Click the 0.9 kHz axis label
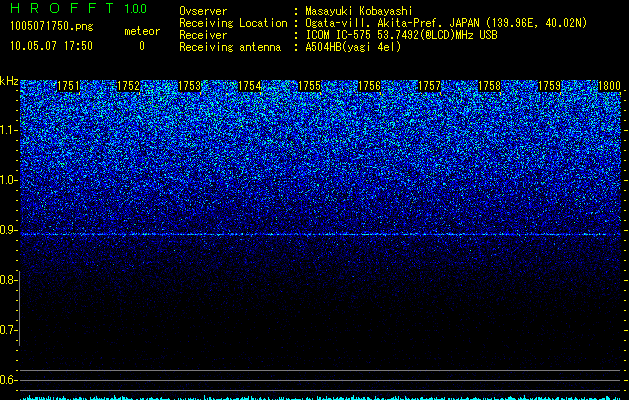Screen dimensions: 629x400 9,230
